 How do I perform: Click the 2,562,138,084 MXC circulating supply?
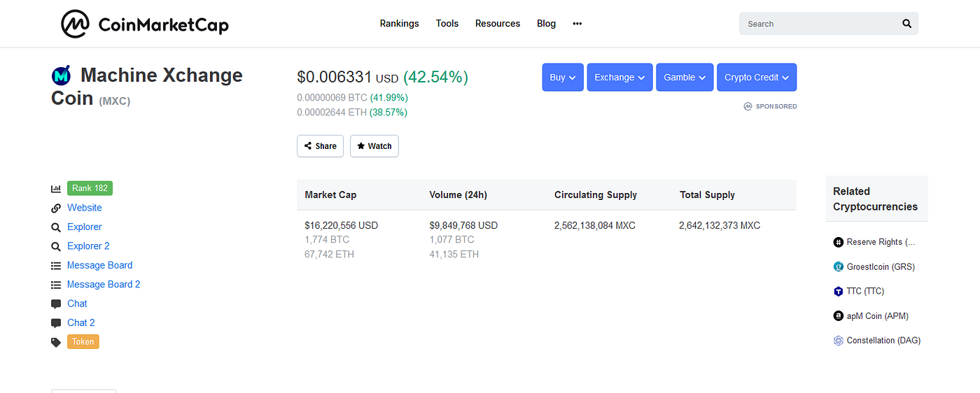(595, 226)
